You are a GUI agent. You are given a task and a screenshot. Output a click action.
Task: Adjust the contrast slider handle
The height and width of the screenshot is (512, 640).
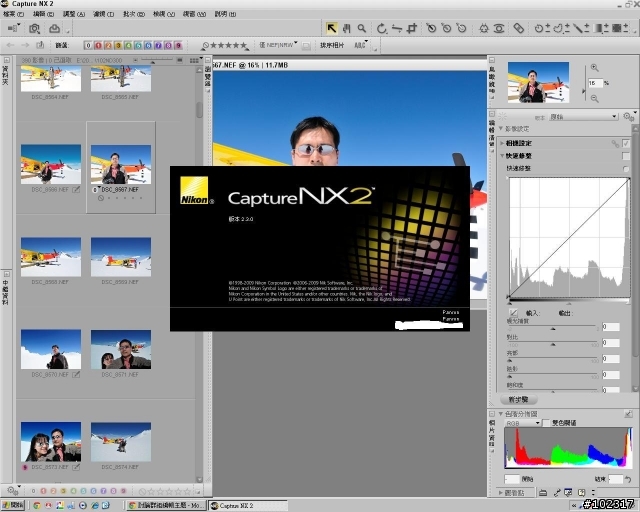point(553,344)
